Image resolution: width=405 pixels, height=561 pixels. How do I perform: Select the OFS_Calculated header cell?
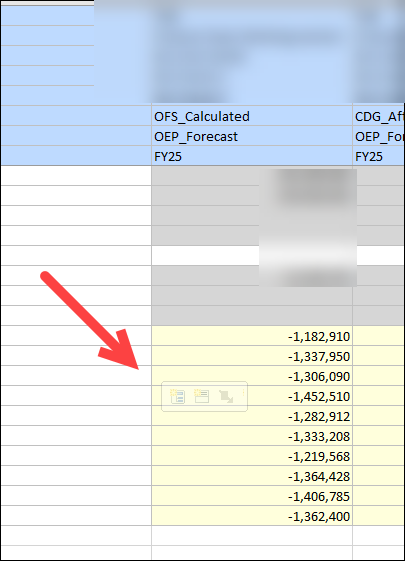[252, 116]
